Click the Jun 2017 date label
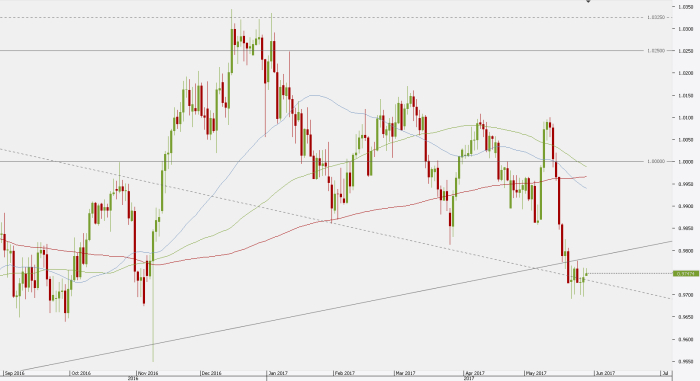The image size is (700, 381). pyautogui.click(x=605, y=373)
